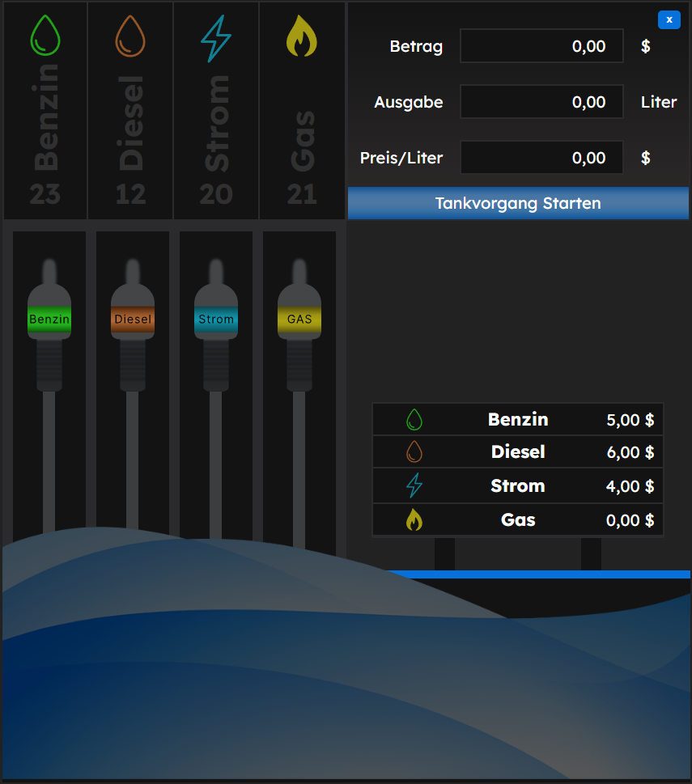Pick up the Strom charging nozzle
The height and width of the screenshot is (784, 692).
click(216, 319)
